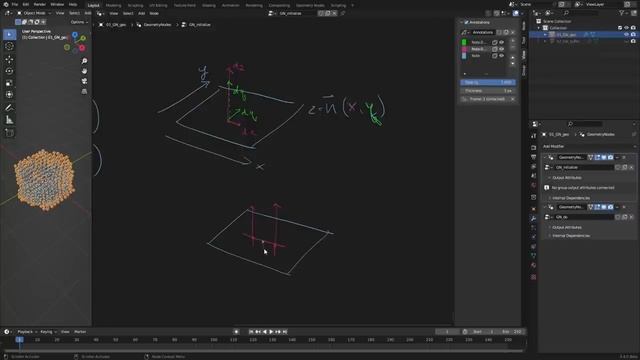Play the animation forward

coord(271,332)
